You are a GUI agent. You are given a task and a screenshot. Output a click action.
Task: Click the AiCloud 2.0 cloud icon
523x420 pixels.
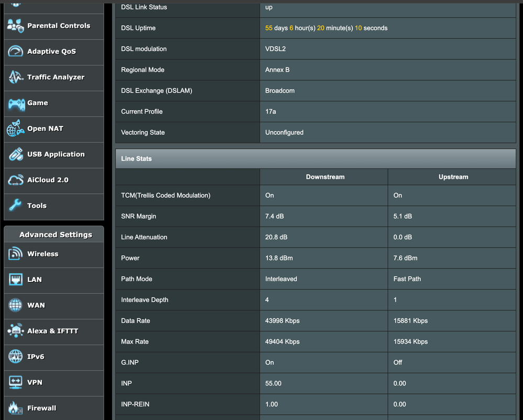16,180
